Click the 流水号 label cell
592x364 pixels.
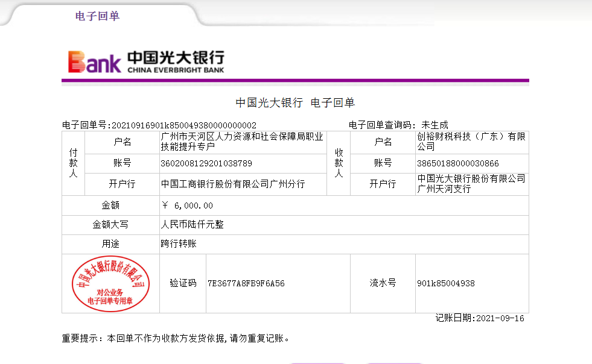point(383,283)
